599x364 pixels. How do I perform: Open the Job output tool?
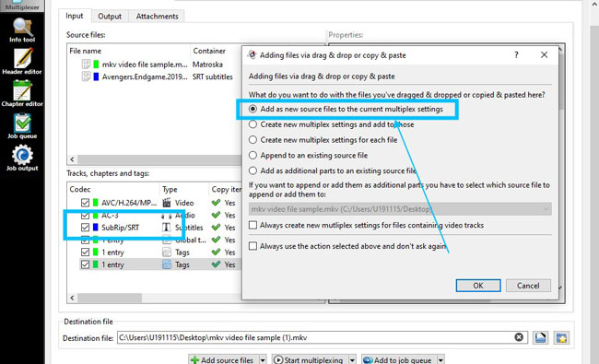(x=22, y=159)
